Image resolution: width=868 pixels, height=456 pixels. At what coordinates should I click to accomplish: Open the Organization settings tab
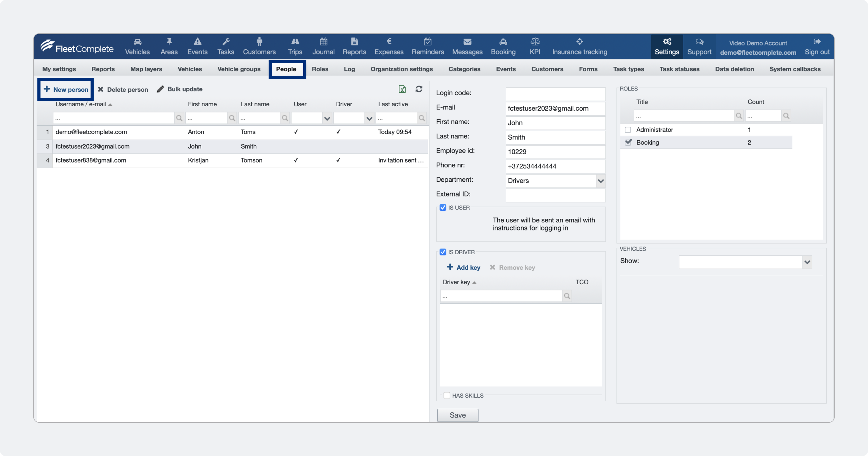coord(401,69)
